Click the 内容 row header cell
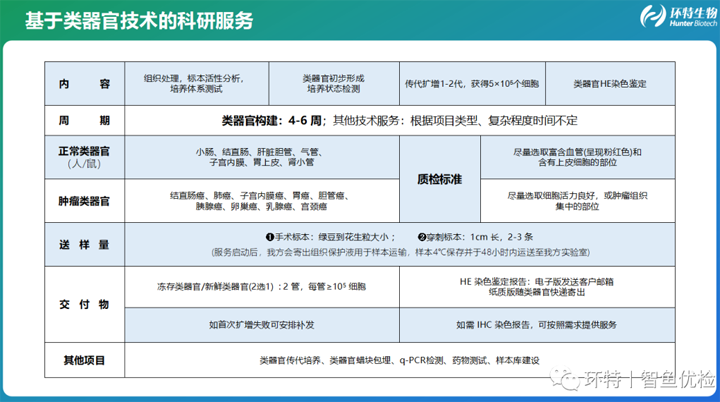Image resolution: width=720 pixels, height=402 pixels. click(x=84, y=84)
